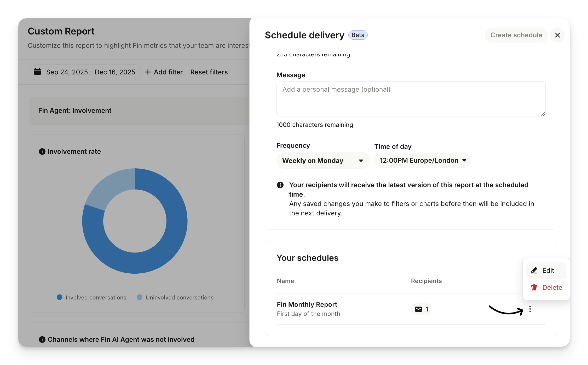Choose Delete from the schedule menu
588x365 pixels.
pyautogui.click(x=552, y=287)
